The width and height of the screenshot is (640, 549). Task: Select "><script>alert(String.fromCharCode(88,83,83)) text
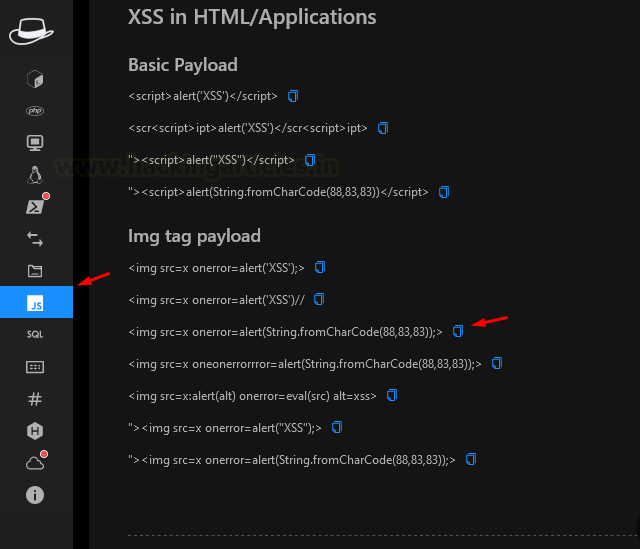coord(278,192)
